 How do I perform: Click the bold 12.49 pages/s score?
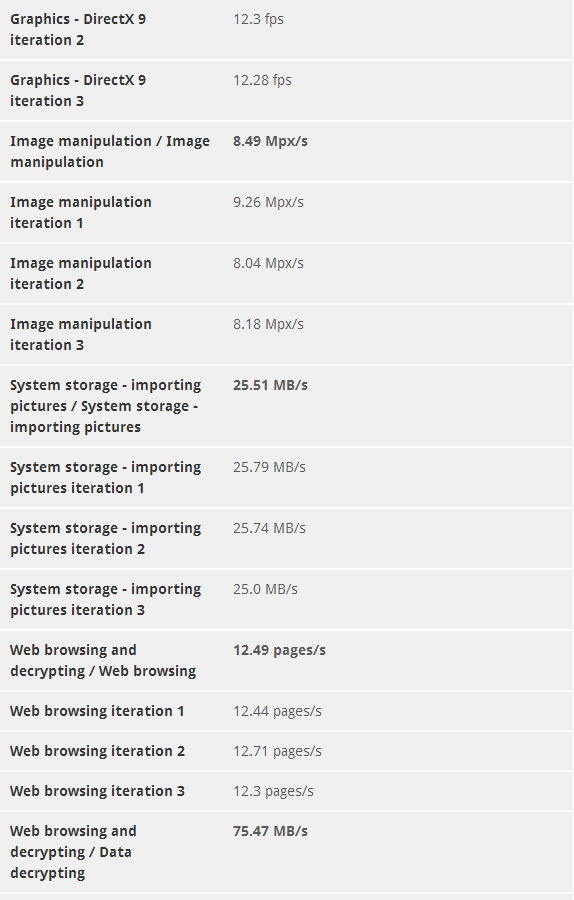tap(280, 650)
